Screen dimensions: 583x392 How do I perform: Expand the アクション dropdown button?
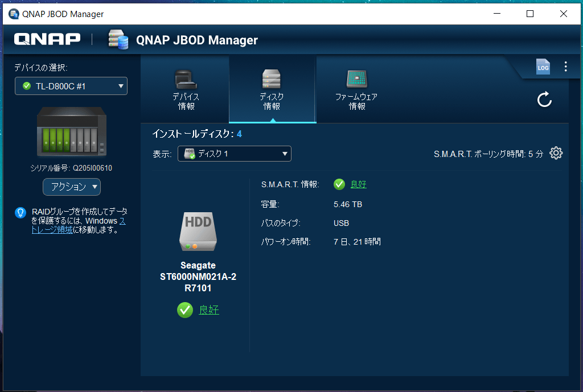tap(72, 187)
